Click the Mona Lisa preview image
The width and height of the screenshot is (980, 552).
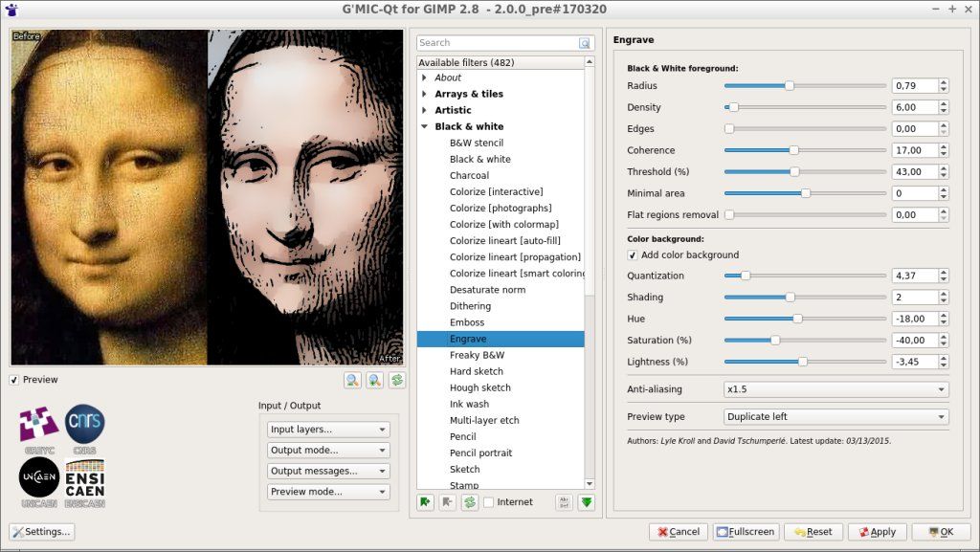(207, 197)
